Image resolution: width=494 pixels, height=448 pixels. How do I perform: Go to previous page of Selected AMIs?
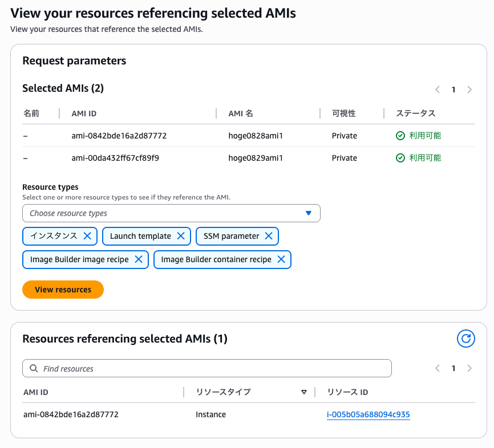click(438, 89)
